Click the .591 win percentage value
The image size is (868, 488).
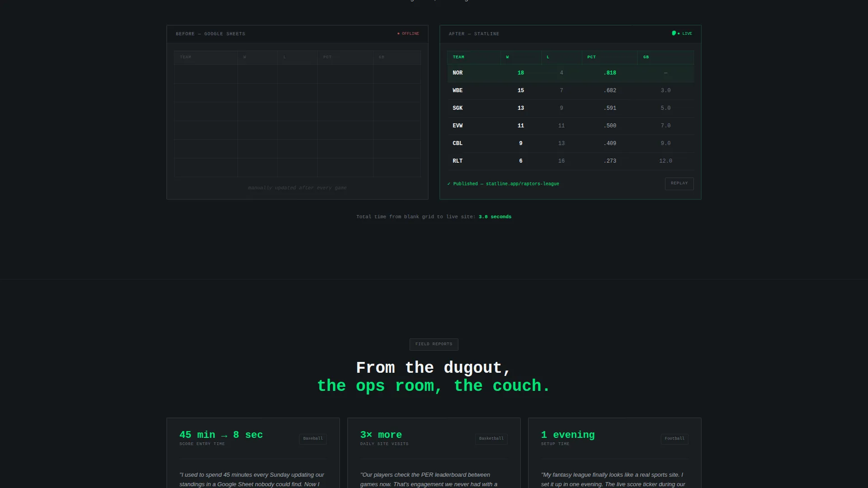(610, 108)
